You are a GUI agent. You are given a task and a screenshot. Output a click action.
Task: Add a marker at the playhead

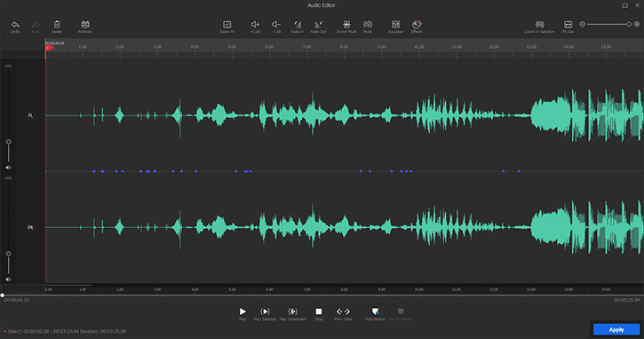[x=375, y=311]
